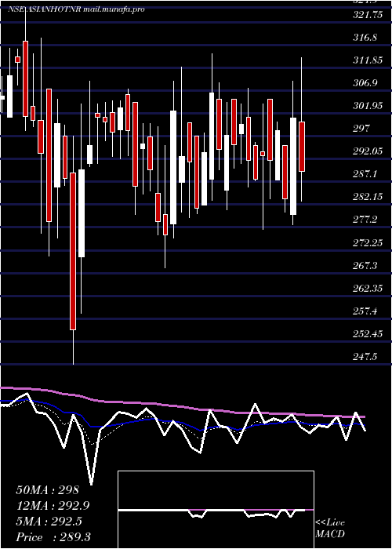Click the 5MA : 292.5 reading
Screen dimensions: 392x549
[49, 522]
